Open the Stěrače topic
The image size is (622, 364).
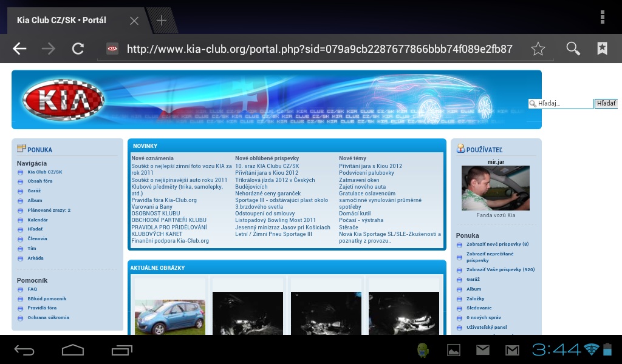(x=348, y=227)
